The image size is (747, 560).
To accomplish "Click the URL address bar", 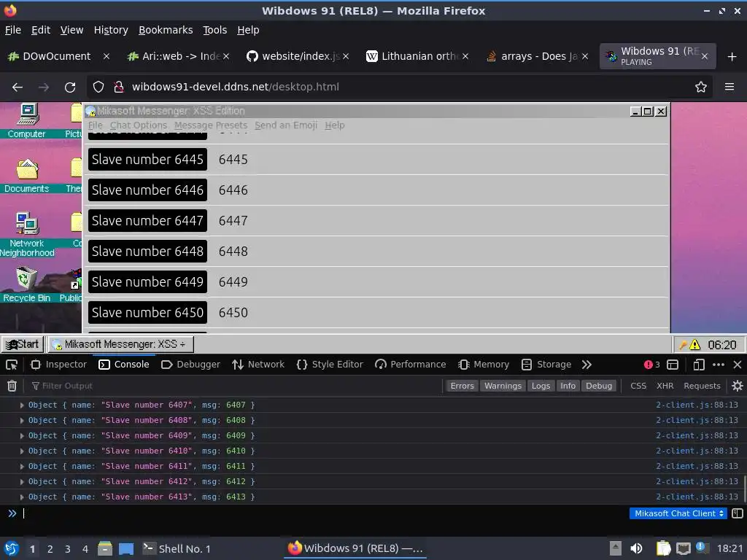I will [399, 87].
